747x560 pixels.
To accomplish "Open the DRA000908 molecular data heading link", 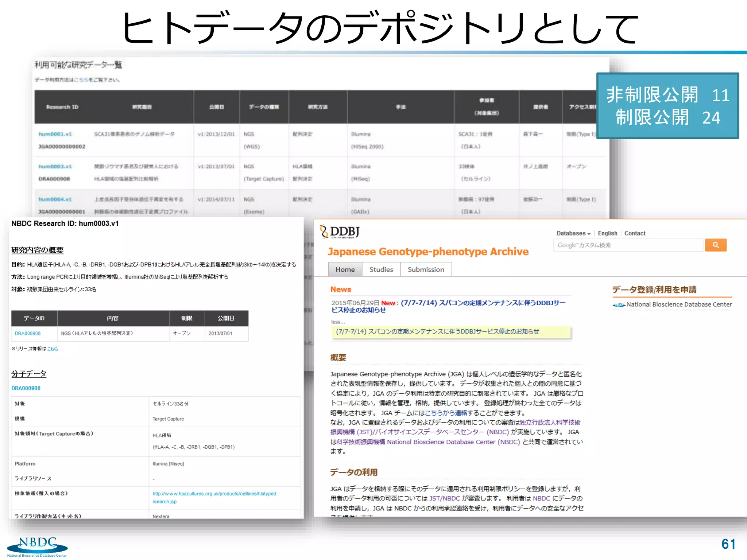I will (26, 388).
